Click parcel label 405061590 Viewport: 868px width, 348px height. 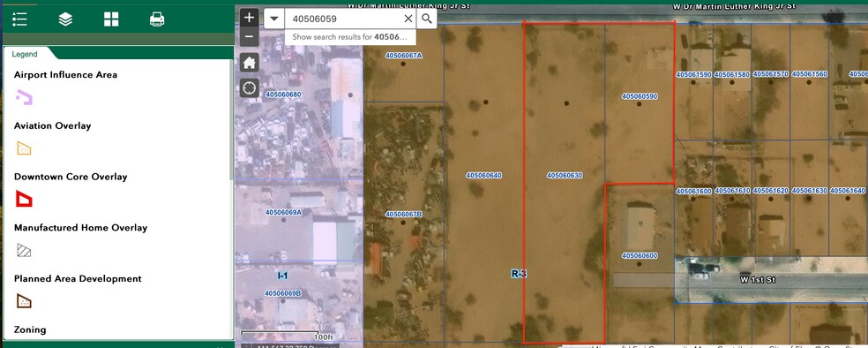pos(693,74)
